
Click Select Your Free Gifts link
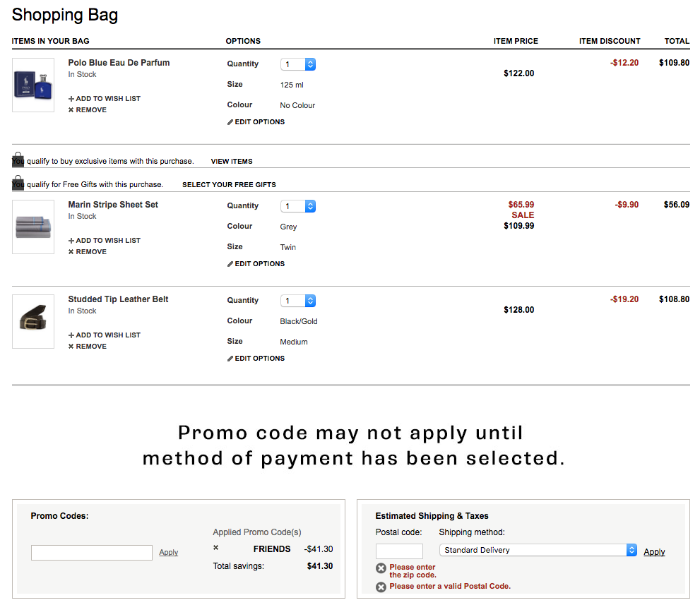point(229,185)
